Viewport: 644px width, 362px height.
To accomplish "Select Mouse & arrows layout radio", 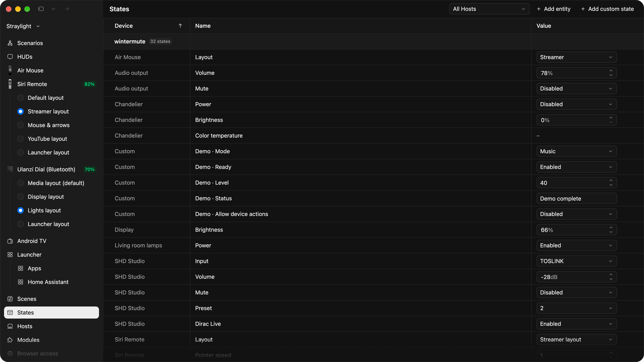I will click(x=21, y=125).
